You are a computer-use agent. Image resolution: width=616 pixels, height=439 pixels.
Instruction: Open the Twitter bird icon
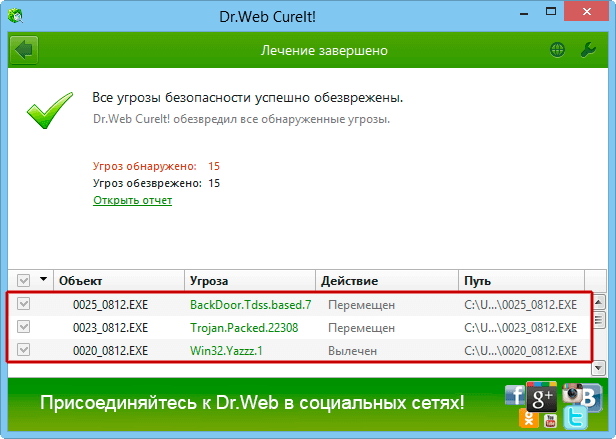click(x=575, y=418)
